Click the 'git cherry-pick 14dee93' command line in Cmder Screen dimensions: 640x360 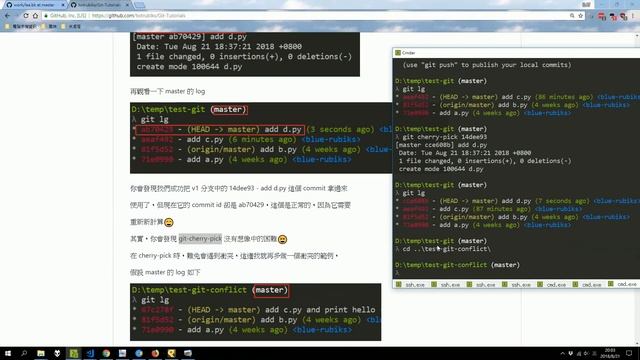pyautogui.click(x=444, y=137)
